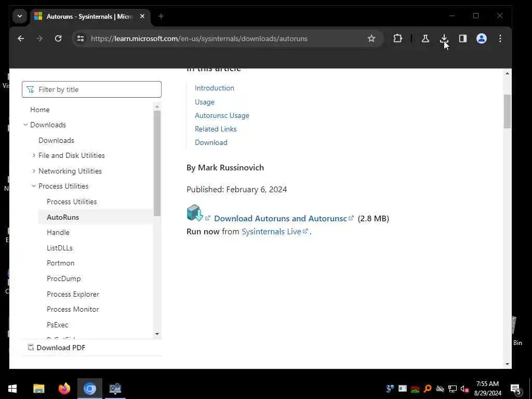Jump to Autorunsc Usage section
This screenshot has height=399, width=532.
[222, 115]
